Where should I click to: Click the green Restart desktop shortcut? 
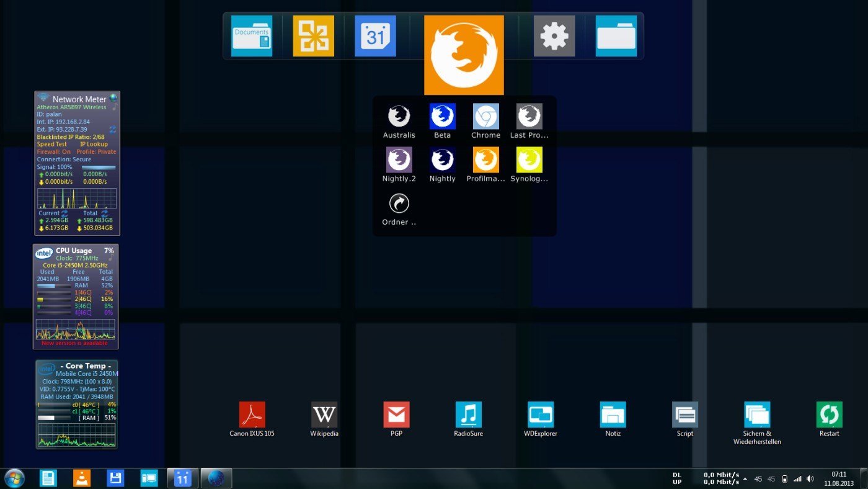point(830,419)
